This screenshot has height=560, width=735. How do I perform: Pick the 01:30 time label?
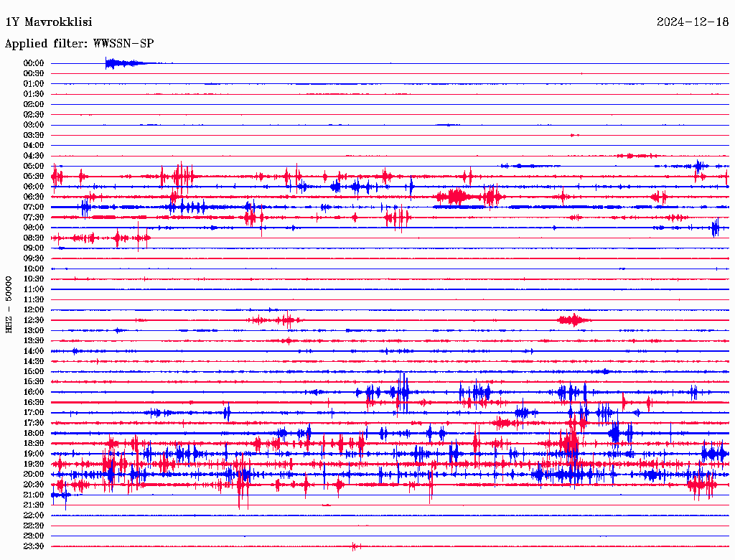tap(34, 94)
